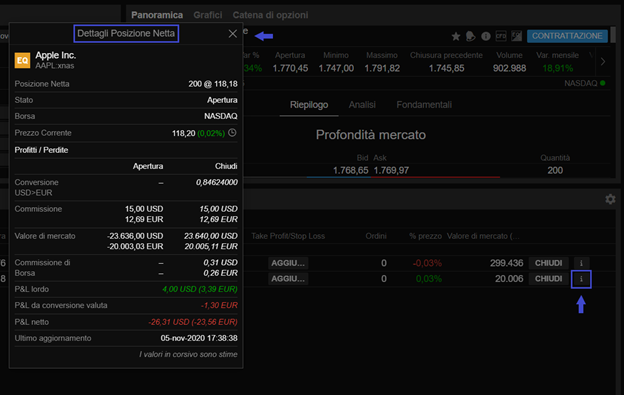
Task: Click clock icon beside Prezzo Corrente
Action: click(x=232, y=133)
